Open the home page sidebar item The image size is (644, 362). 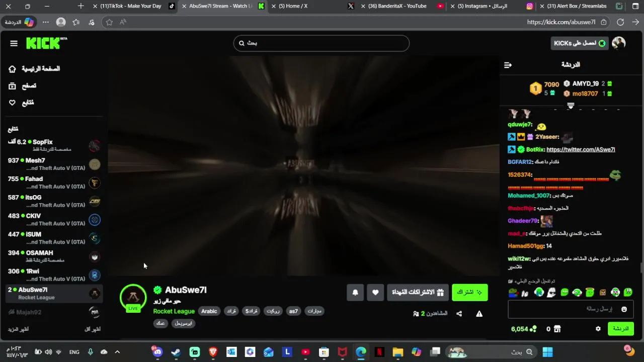[34, 69]
